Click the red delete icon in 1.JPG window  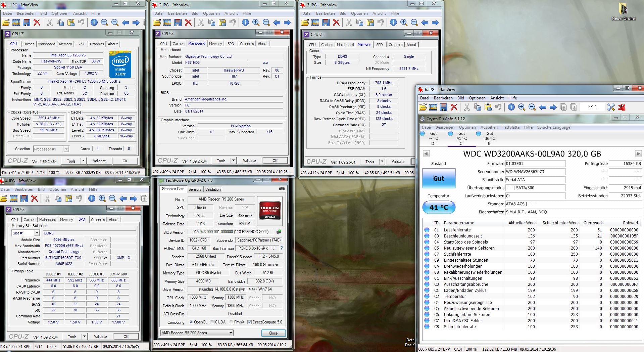37,23
